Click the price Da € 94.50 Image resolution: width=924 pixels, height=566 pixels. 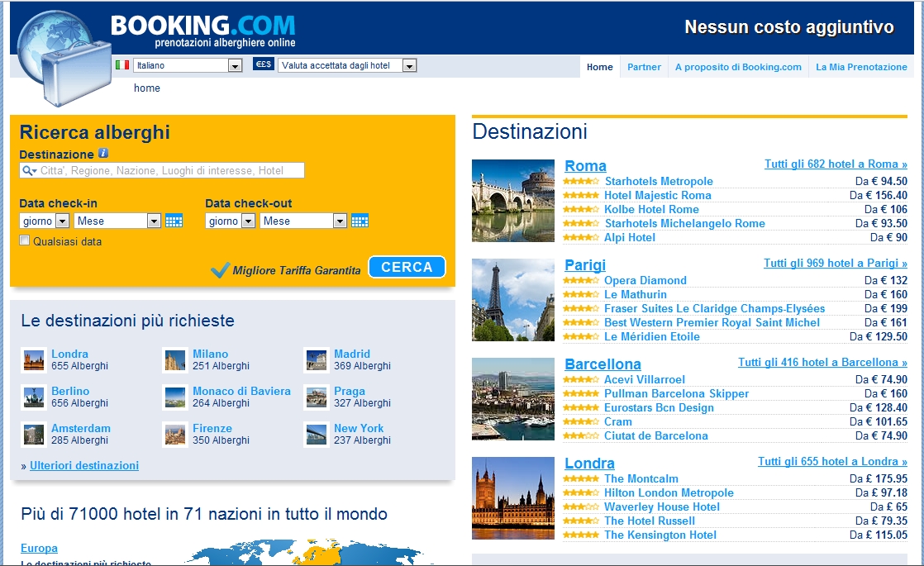(x=881, y=182)
